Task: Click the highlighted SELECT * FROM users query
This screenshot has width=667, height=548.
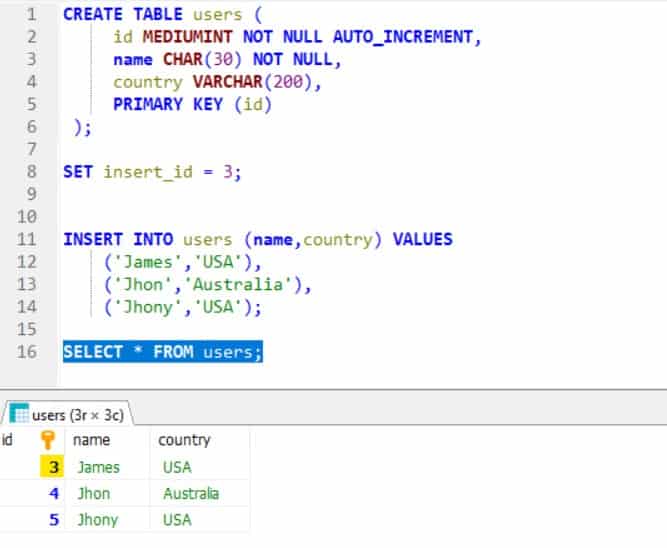Action: coord(163,352)
